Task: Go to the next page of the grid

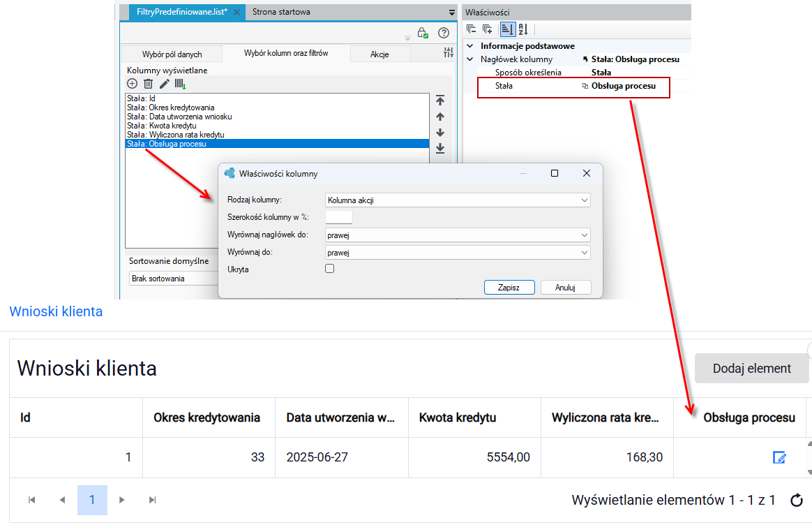Action: click(121, 500)
